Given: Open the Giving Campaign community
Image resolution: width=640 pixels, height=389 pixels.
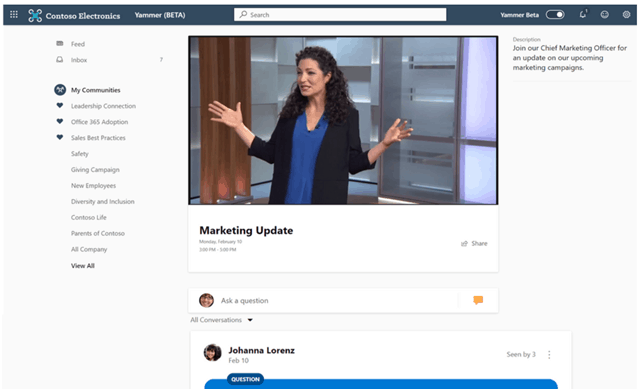Looking at the screenshot, I should pyautogui.click(x=95, y=170).
